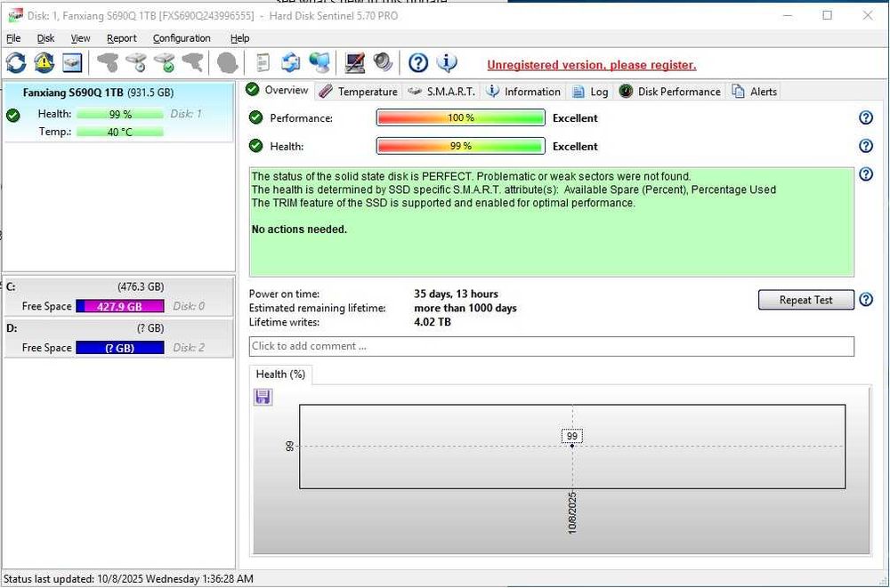Click the speaker sound toolbar icon
Screen dimensions: 890x588
(383, 62)
